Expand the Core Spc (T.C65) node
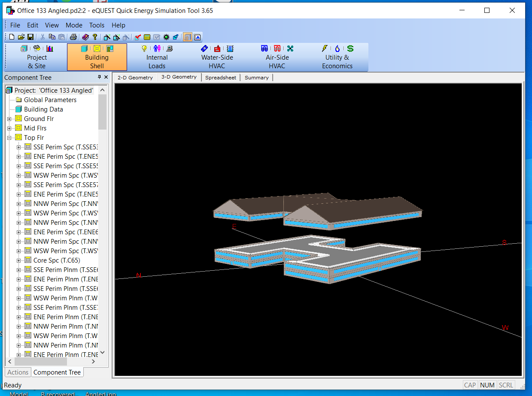The height and width of the screenshot is (396, 532). point(19,260)
